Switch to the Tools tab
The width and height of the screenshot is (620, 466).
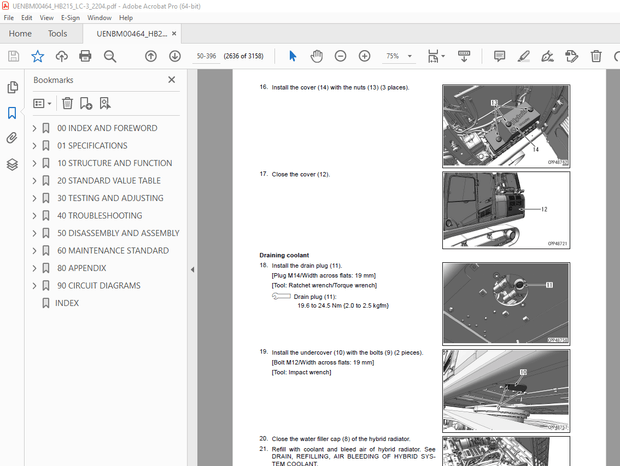pos(57,34)
